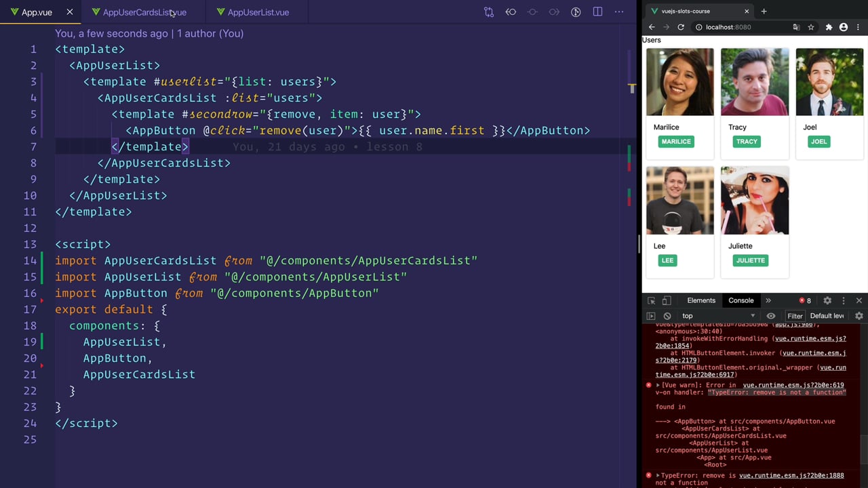Viewport: 868px width, 488px height.
Task: Toggle the DevTools device toolbar
Action: [667, 300]
